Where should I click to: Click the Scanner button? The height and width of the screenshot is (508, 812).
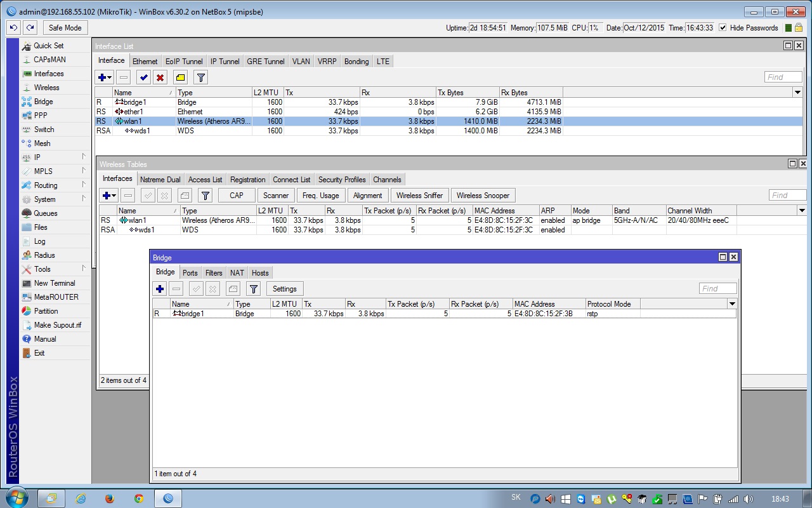[276, 196]
